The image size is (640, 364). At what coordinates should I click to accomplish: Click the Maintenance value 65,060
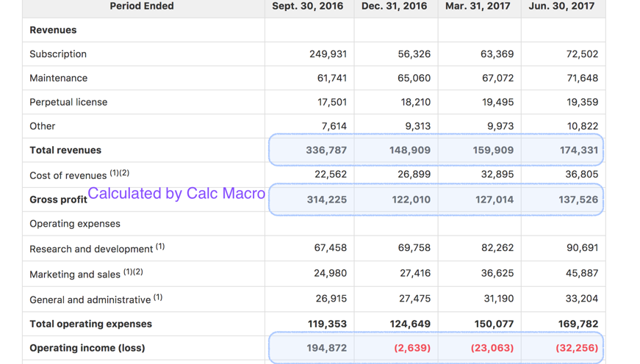tap(414, 78)
